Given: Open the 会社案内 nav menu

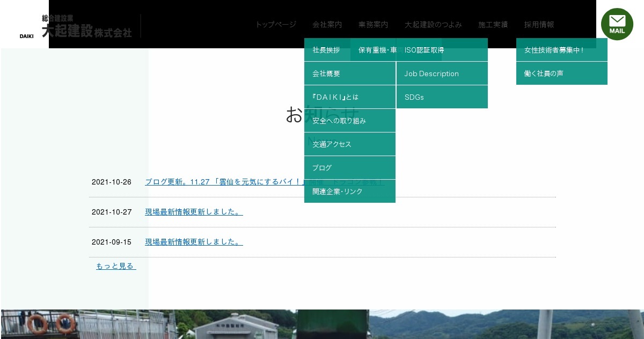Looking at the screenshot, I should (x=327, y=25).
